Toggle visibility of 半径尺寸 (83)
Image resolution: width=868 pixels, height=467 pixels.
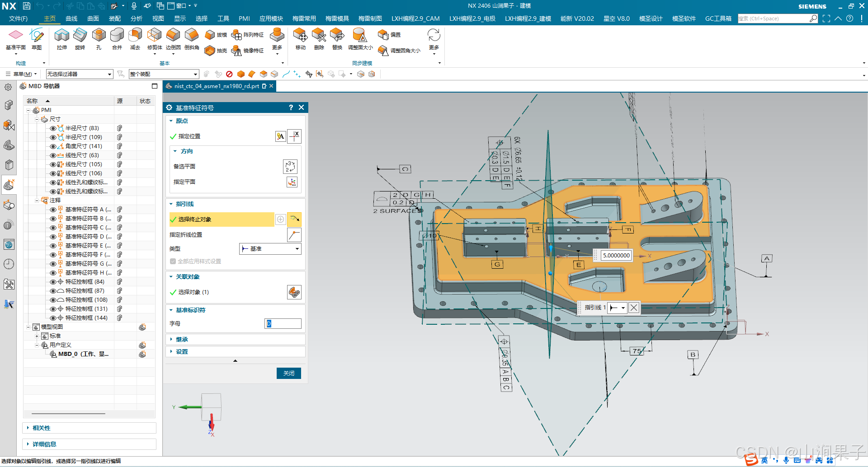[53, 128]
